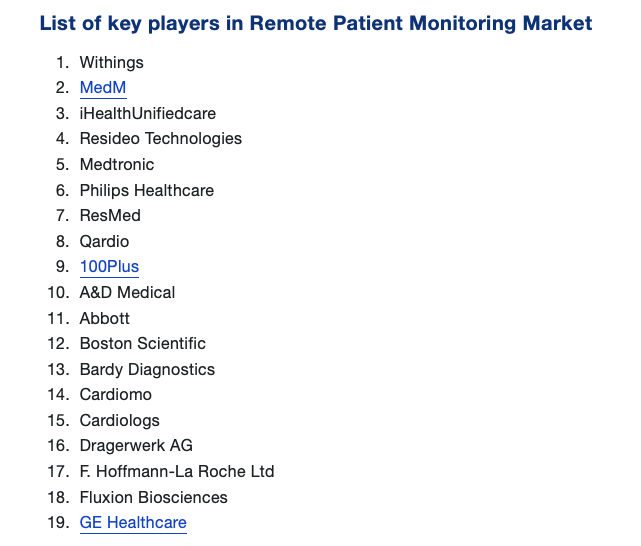Click the Cardiomo list entry
The width and height of the screenshot is (641, 546).
116,394
